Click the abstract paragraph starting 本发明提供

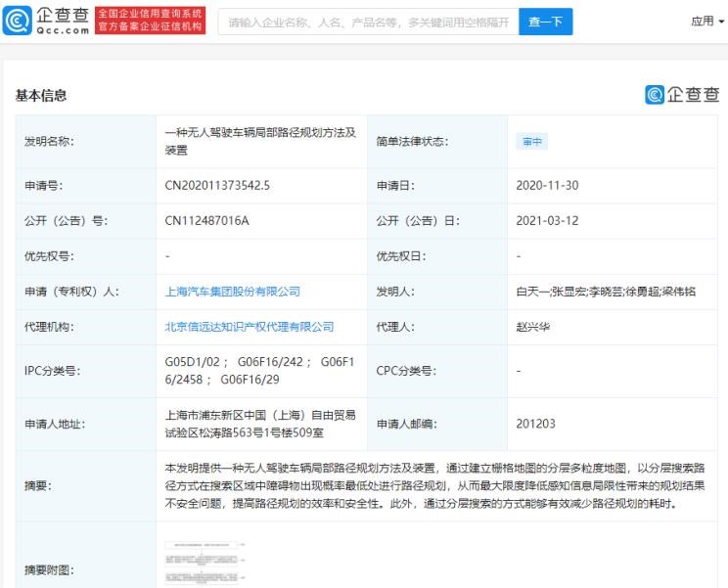pyautogui.click(x=435, y=485)
